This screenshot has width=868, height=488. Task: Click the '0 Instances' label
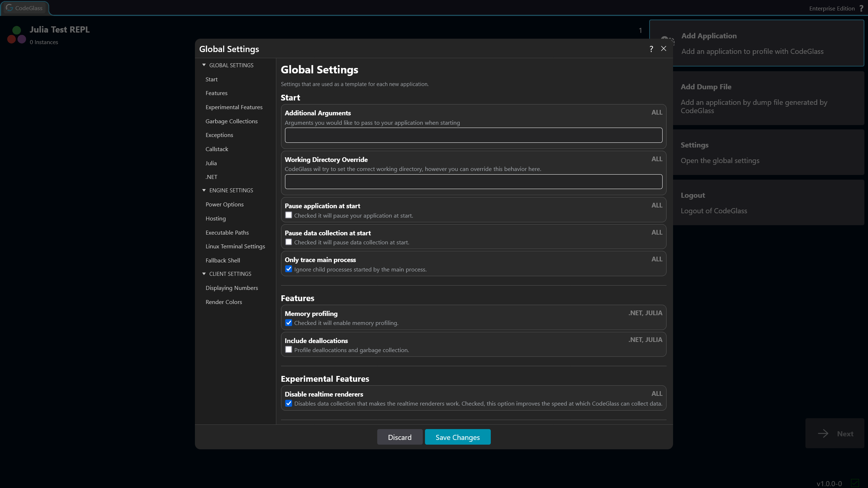tap(44, 42)
